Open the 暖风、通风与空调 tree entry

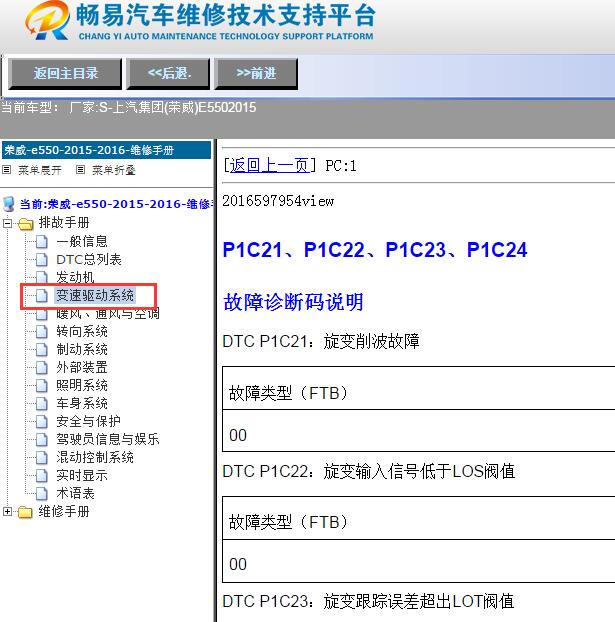(x=108, y=313)
